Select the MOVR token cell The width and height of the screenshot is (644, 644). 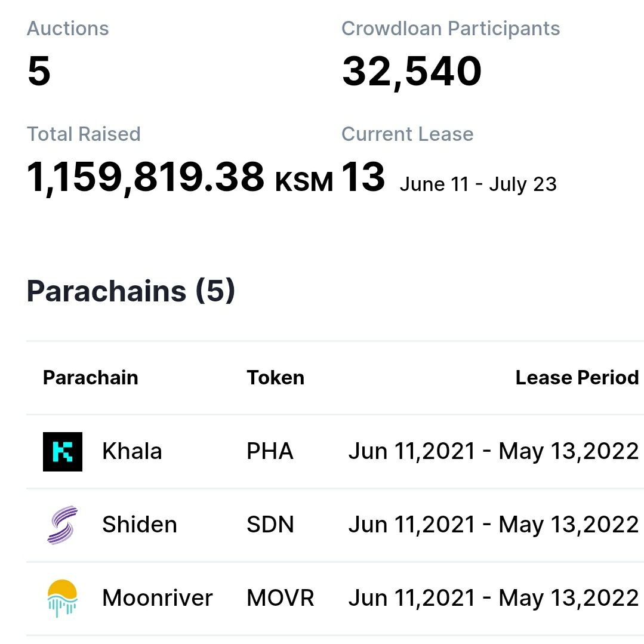pos(280,597)
